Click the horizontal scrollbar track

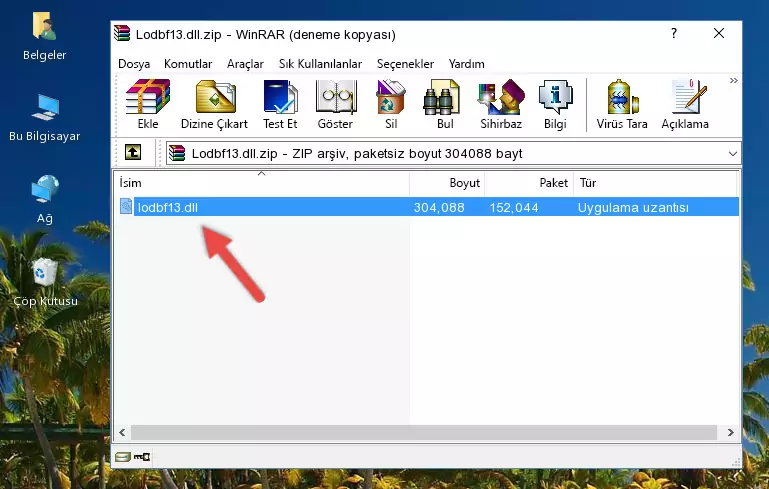(x=424, y=432)
